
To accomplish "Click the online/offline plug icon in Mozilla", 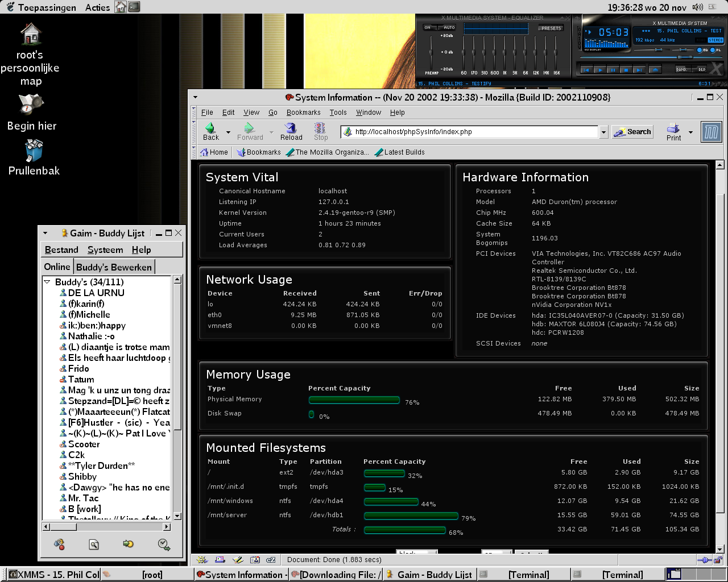I will tap(704, 560).
